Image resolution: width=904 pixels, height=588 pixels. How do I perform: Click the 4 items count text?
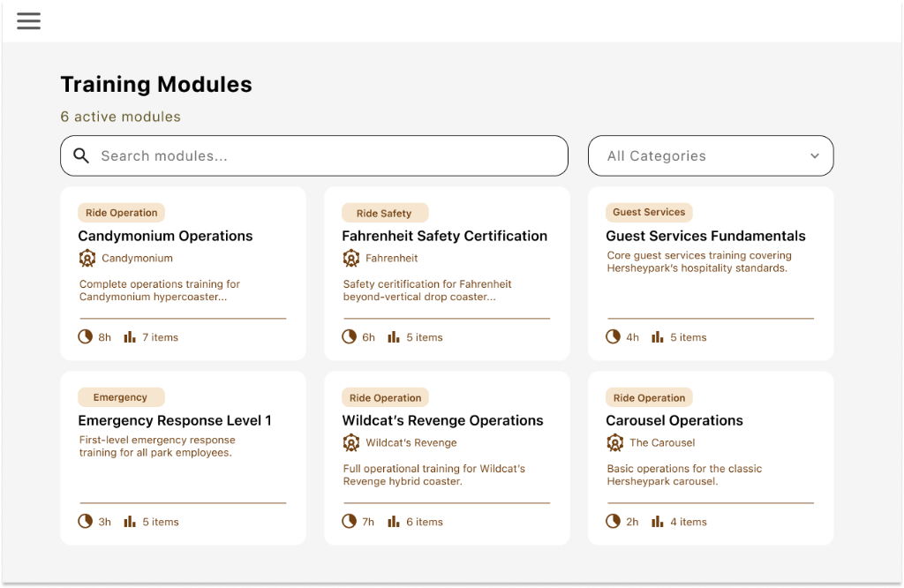tap(689, 522)
